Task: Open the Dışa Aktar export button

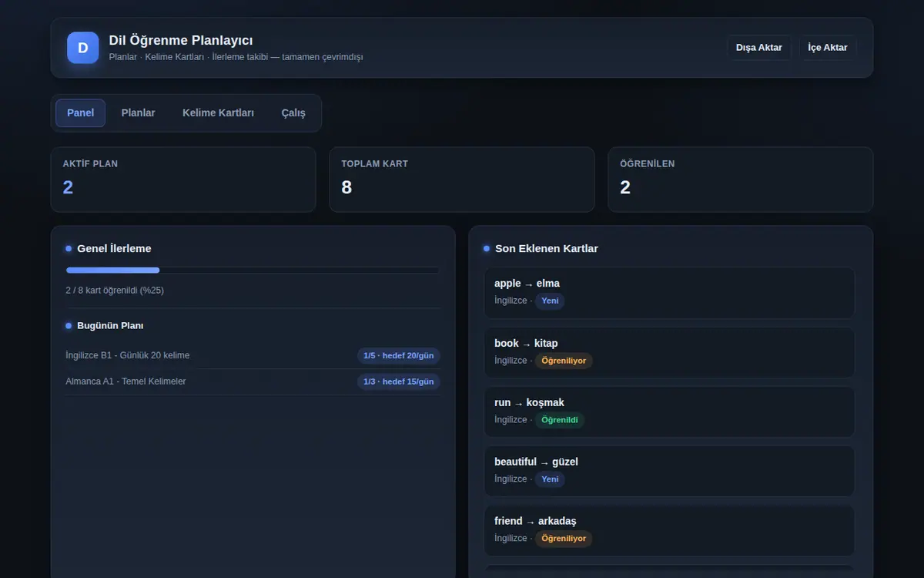Action: coord(758,48)
